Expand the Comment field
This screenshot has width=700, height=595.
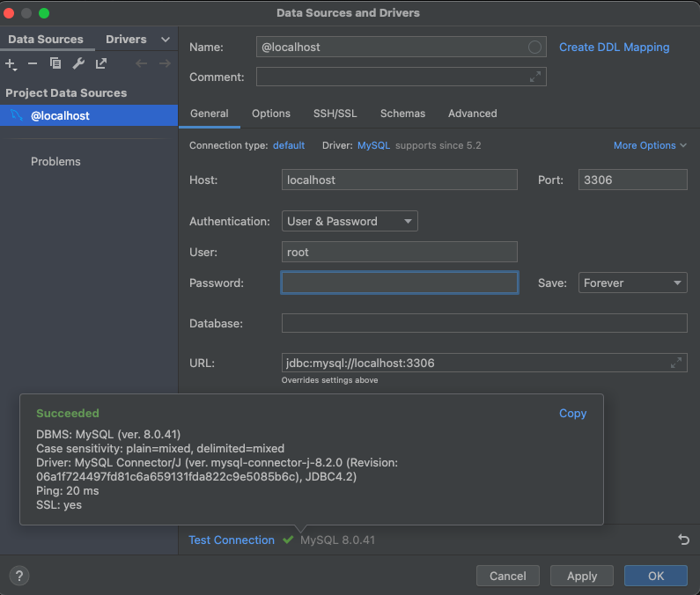click(x=535, y=77)
